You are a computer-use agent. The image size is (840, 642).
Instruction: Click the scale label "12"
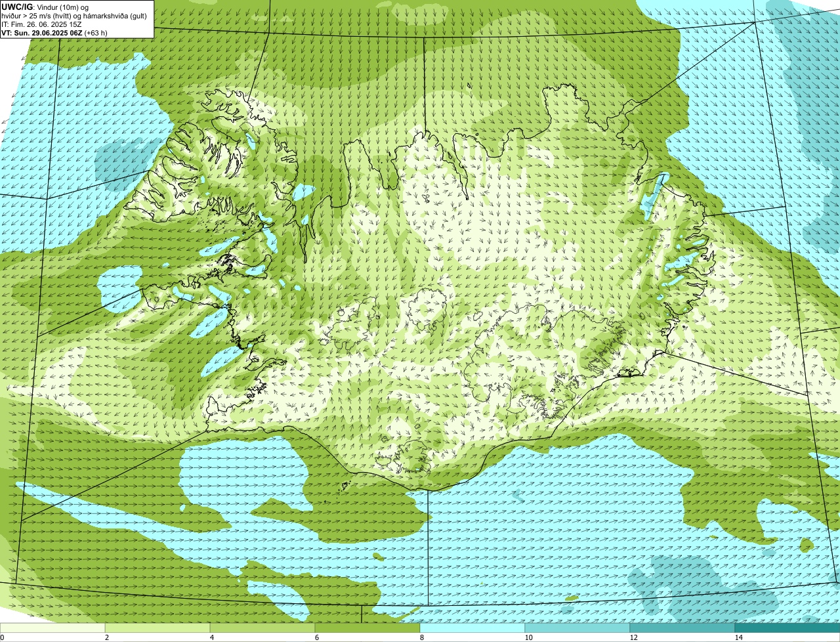point(633,637)
